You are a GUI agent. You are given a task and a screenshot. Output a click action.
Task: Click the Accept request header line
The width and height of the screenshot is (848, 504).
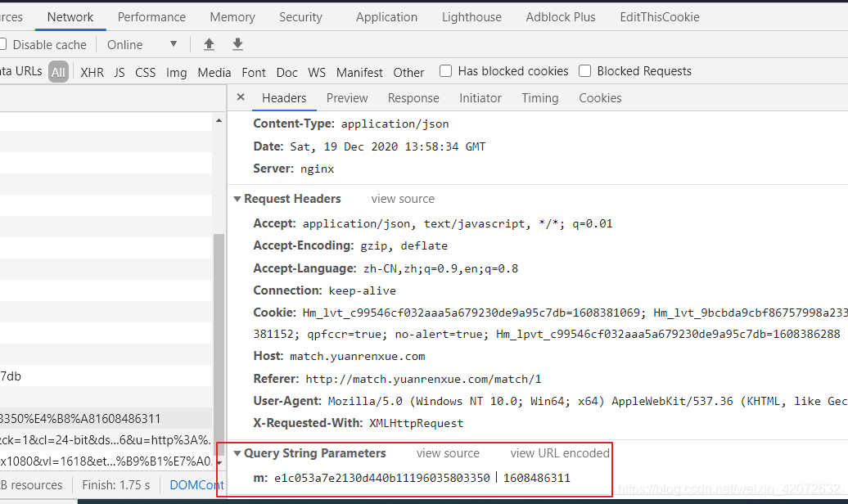point(433,223)
